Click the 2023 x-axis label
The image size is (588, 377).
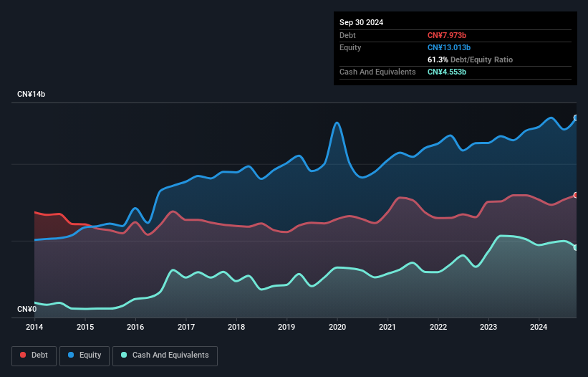point(488,327)
